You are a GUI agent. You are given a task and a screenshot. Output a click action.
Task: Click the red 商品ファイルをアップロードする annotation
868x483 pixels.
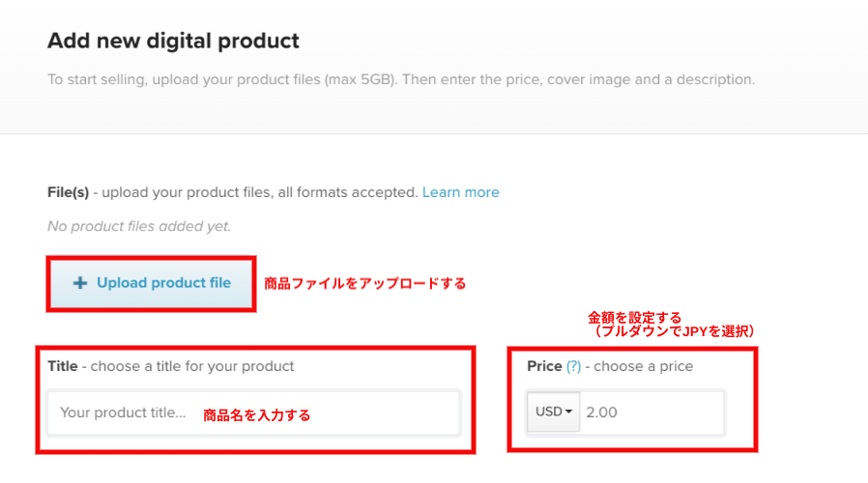click(364, 283)
